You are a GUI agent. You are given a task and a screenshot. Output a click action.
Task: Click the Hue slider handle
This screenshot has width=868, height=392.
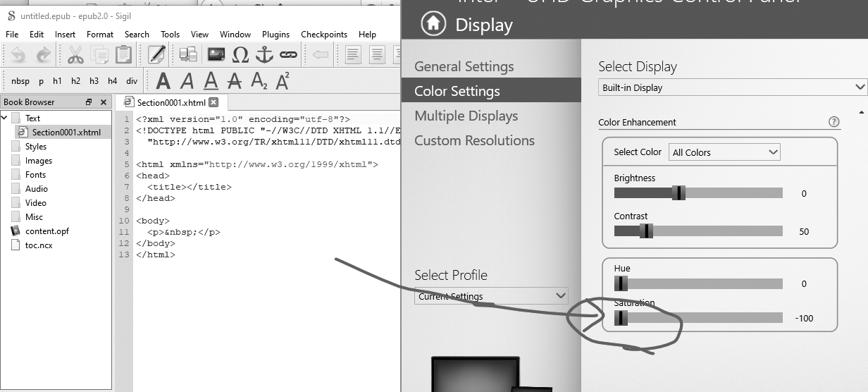pyautogui.click(x=621, y=283)
